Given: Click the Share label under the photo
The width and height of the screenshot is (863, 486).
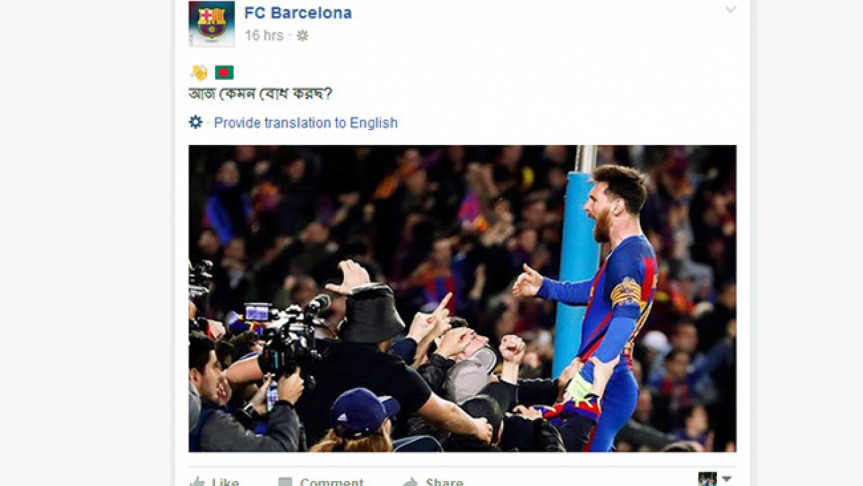Looking at the screenshot, I should tap(444, 482).
